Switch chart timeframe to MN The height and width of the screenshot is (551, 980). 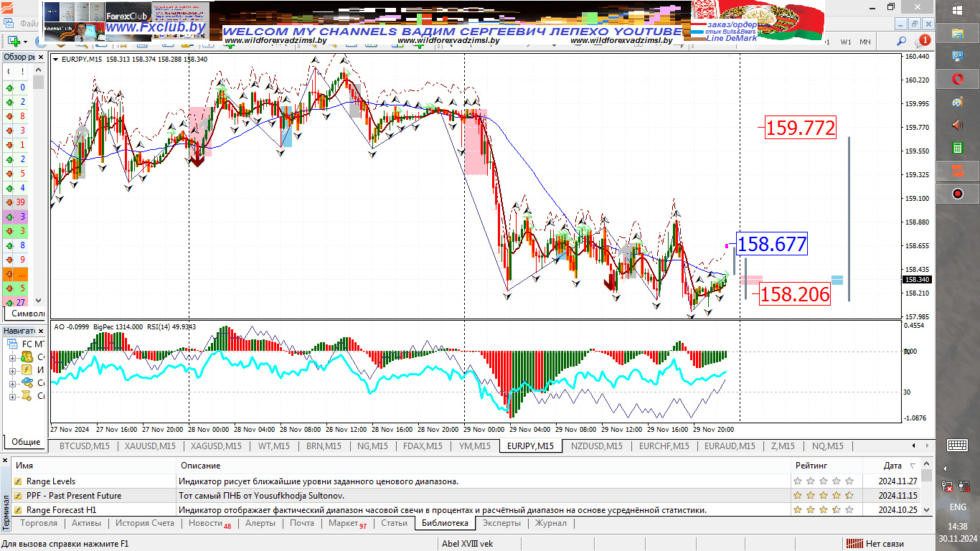pyautogui.click(x=865, y=42)
